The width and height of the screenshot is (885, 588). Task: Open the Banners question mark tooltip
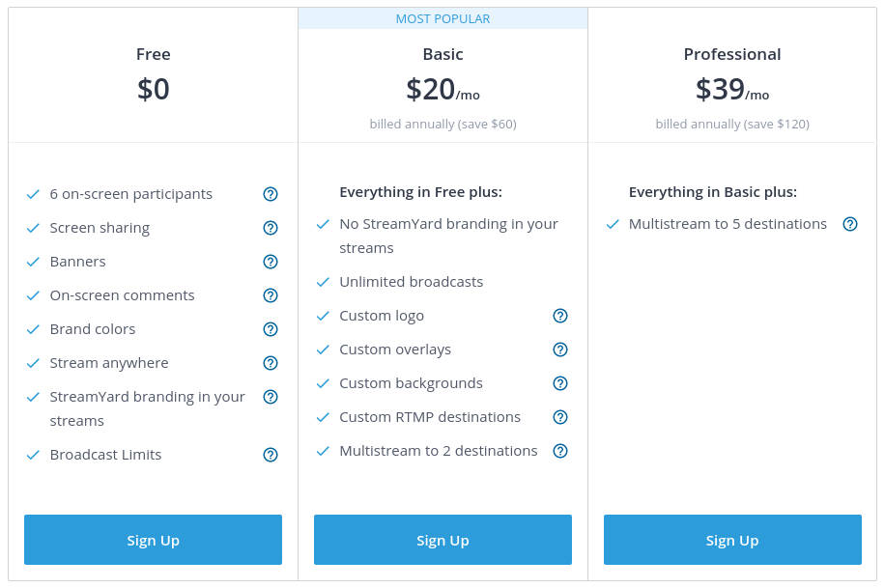271,262
